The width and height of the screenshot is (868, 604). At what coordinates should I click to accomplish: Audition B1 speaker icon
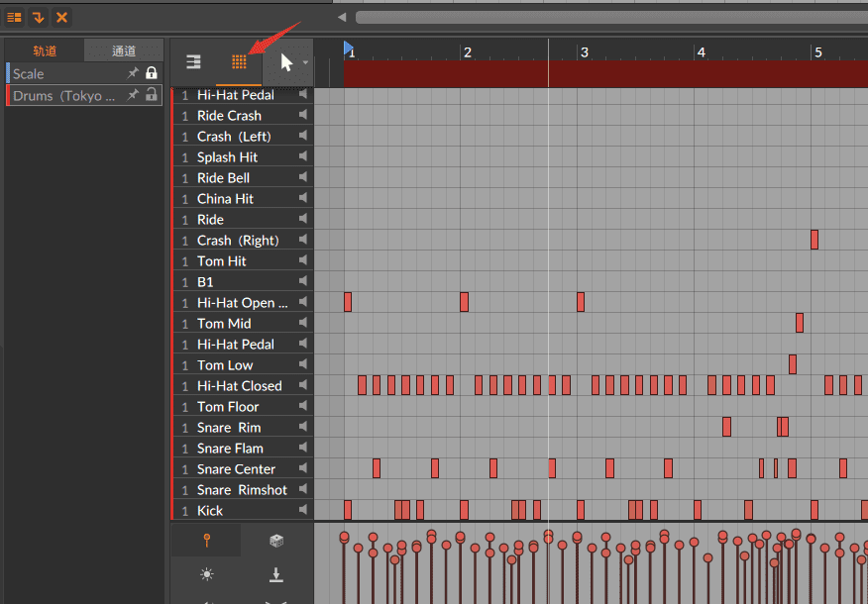tap(303, 281)
